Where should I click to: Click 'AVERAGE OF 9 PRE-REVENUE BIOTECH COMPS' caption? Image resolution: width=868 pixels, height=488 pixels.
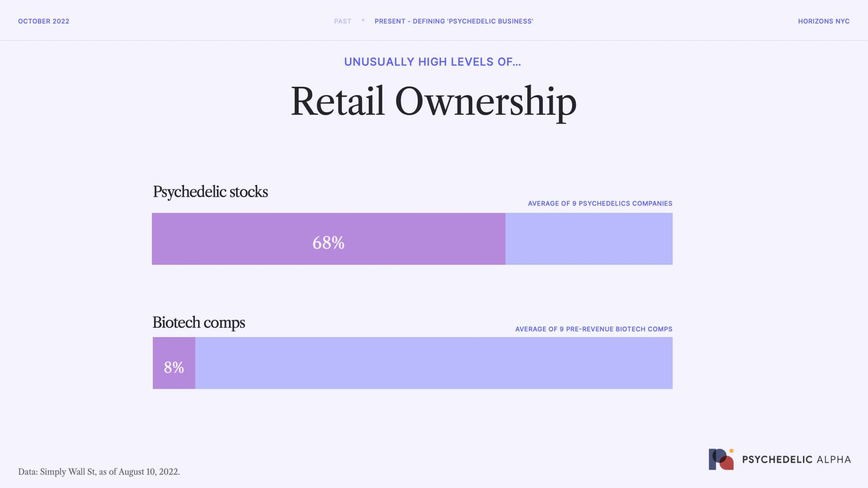(594, 329)
